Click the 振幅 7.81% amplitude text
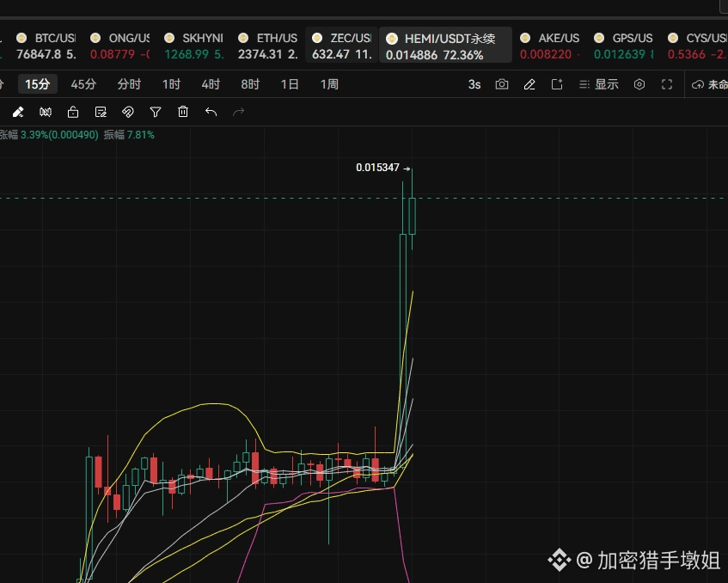 [x=129, y=135]
